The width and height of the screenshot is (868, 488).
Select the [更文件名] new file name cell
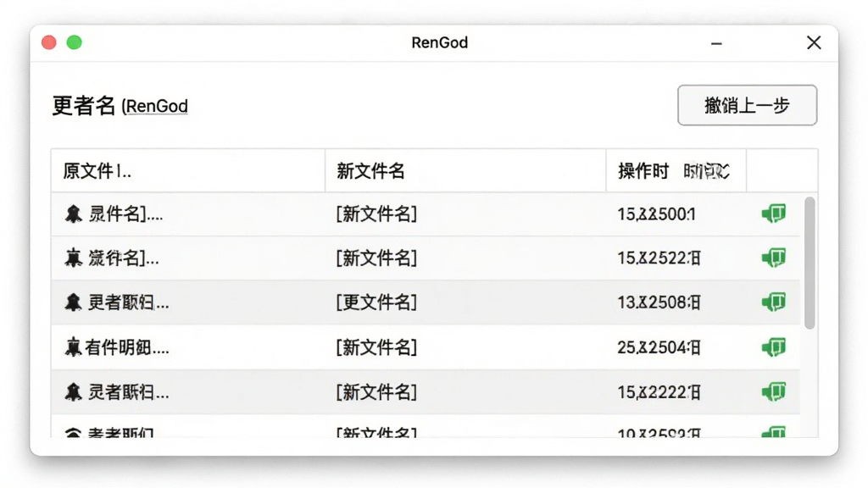[376, 302]
